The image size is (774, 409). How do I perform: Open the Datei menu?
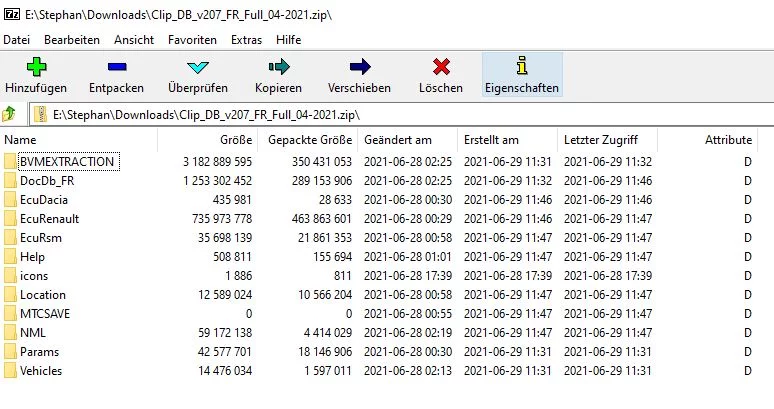17,39
